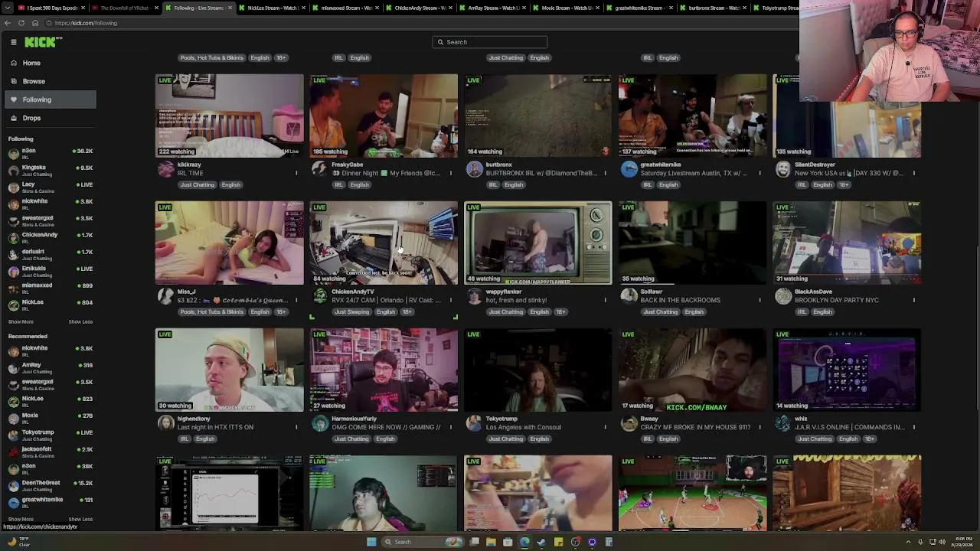
Task: Open Kingteka's channel in Following list
Action: [51, 170]
